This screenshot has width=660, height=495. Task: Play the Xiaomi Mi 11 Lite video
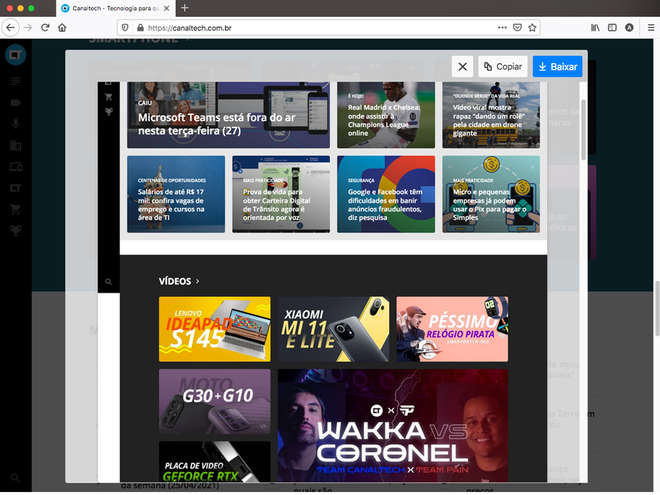333,329
